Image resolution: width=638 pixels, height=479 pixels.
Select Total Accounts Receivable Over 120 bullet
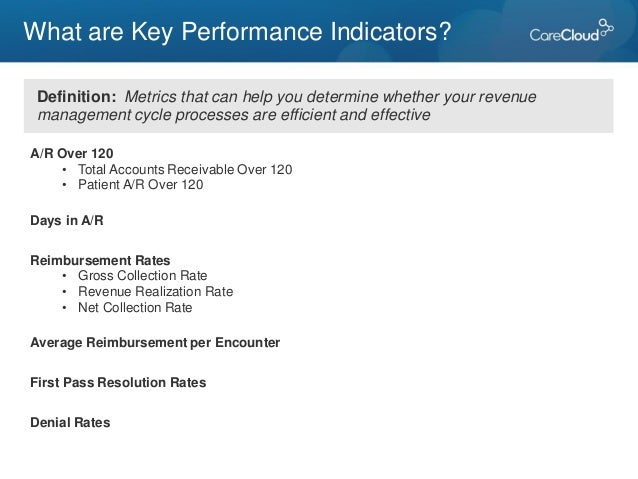tap(185, 169)
